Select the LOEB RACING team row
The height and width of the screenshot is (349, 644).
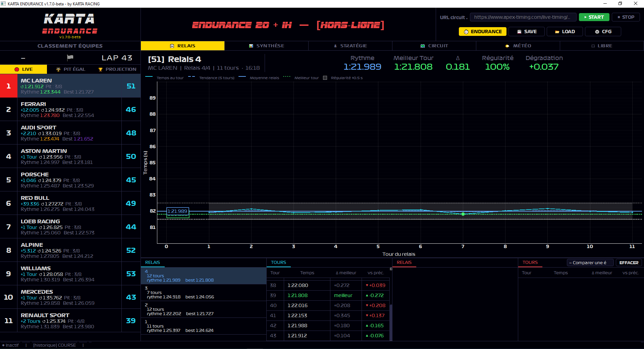pyautogui.click(x=70, y=227)
